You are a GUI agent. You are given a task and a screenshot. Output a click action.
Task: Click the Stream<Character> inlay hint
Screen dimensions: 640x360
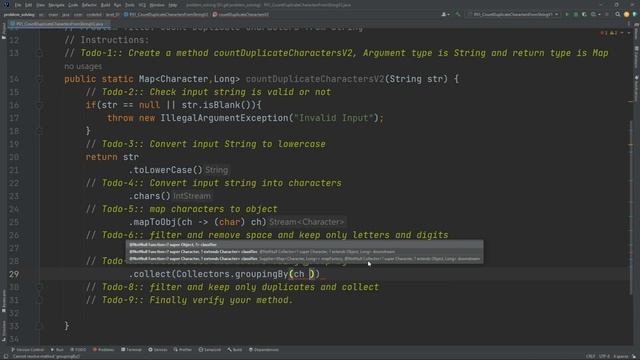307,222
